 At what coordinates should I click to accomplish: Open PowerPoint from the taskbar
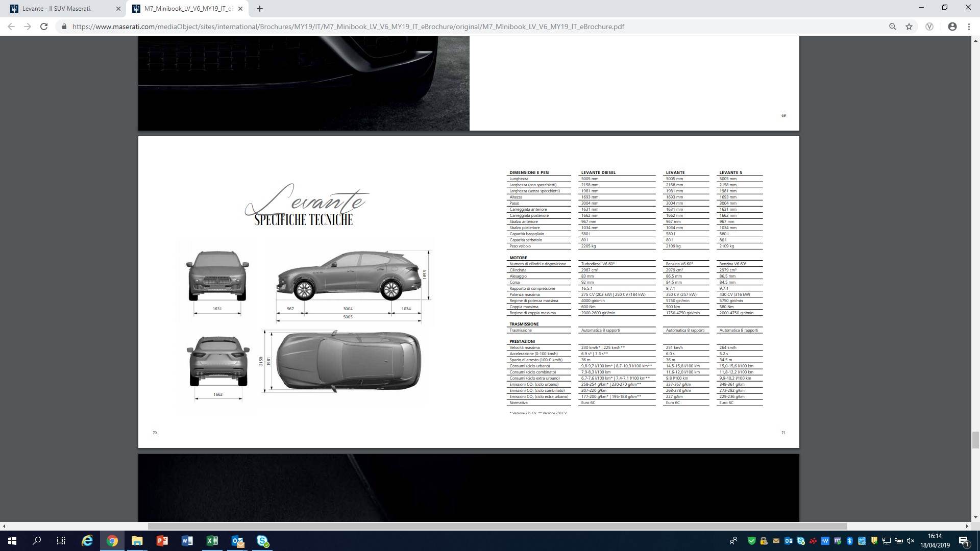162,541
